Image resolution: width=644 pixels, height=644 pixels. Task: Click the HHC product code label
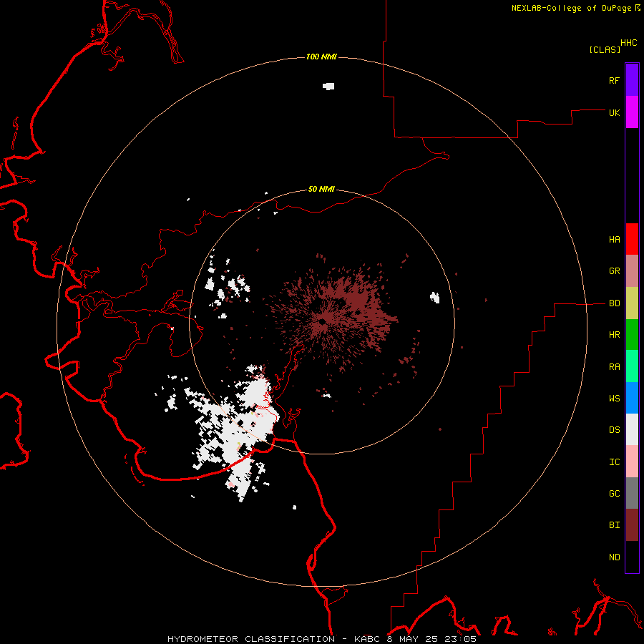pos(629,43)
